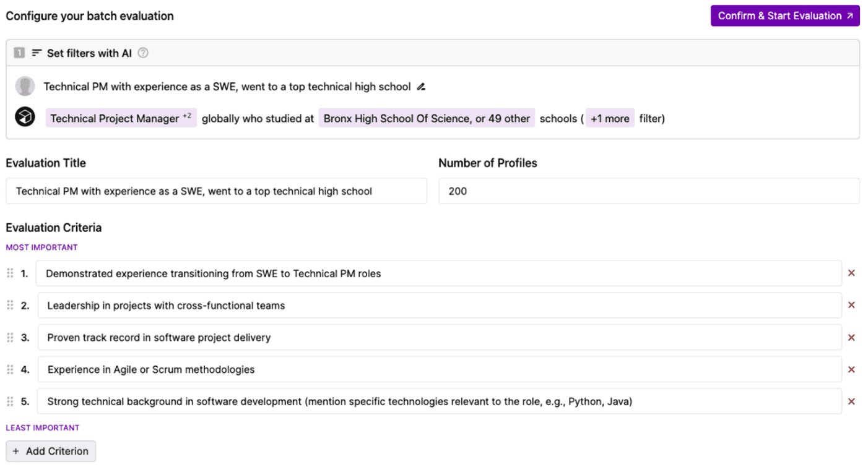The width and height of the screenshot is (868, 467).
Task: Grab the drag handle of criterion 1
Action: (10, 273)
